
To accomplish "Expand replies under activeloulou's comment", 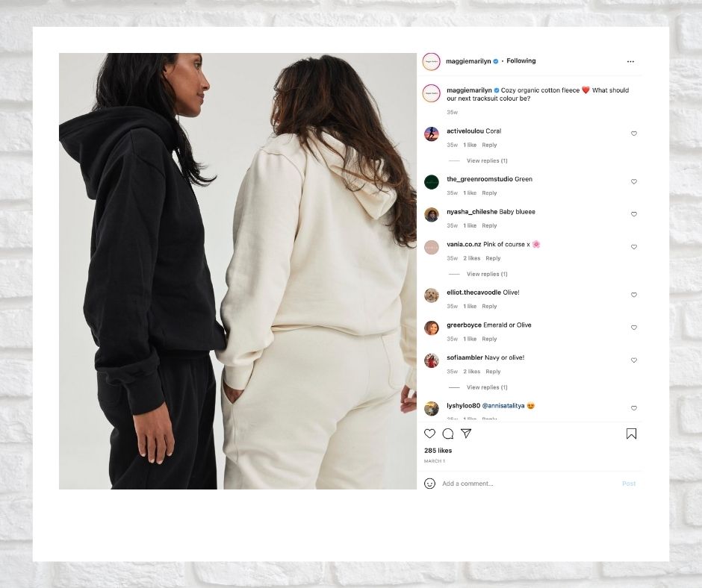I will 487,160.
